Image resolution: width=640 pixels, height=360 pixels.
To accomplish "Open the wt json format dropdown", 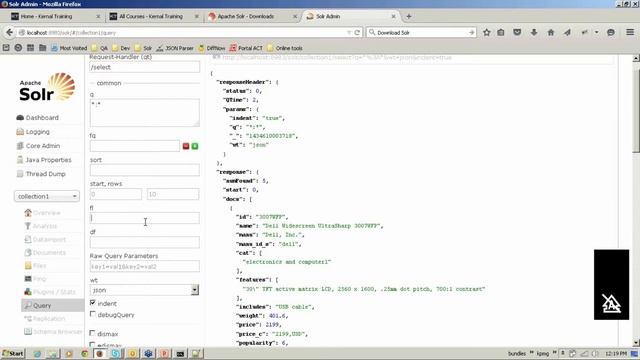I will point(144,290).
